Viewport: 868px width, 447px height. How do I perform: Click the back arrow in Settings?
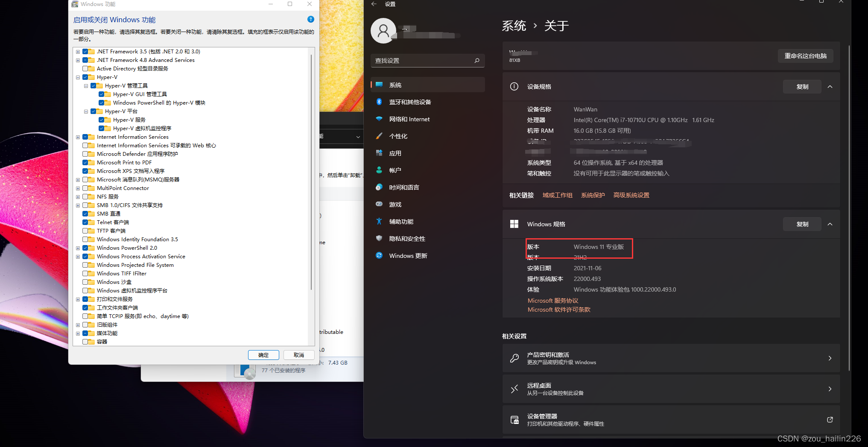click(x=374, y=4)
